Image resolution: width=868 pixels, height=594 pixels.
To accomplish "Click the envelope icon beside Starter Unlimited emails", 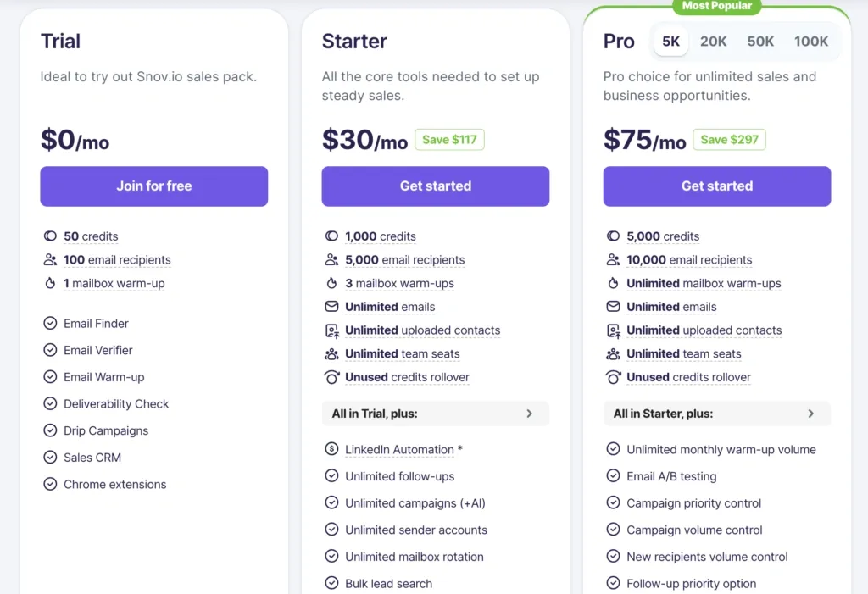I will pyautogui.click(x=331, y=307).
